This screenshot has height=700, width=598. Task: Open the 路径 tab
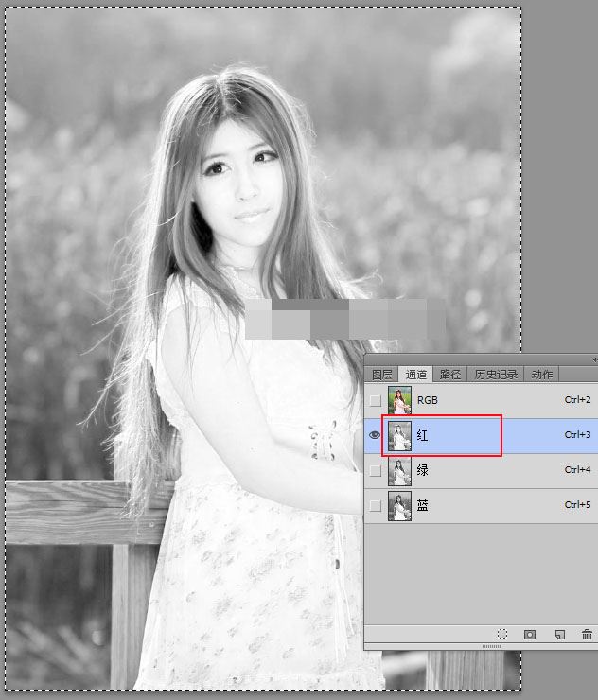coord(449,375)
